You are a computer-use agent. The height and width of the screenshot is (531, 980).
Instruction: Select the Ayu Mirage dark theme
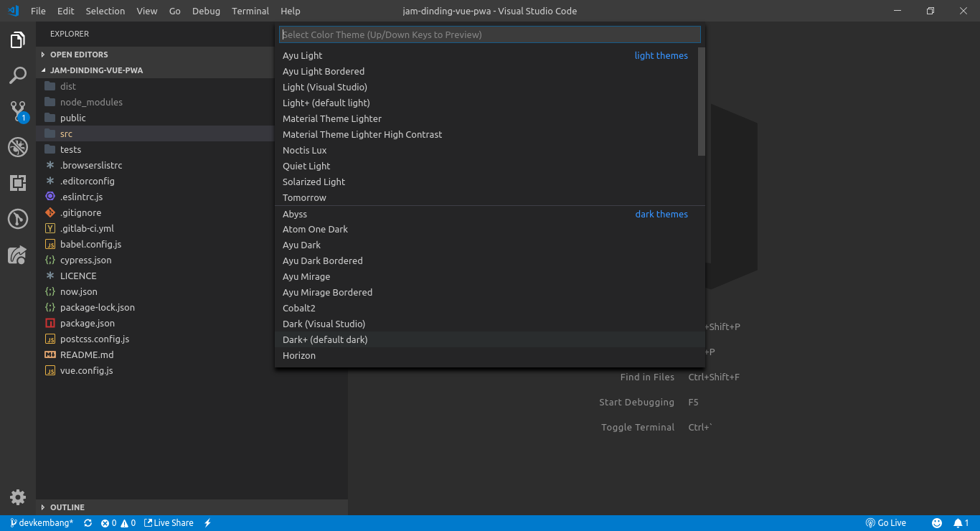pyautogui.click(x=306, y=276)
